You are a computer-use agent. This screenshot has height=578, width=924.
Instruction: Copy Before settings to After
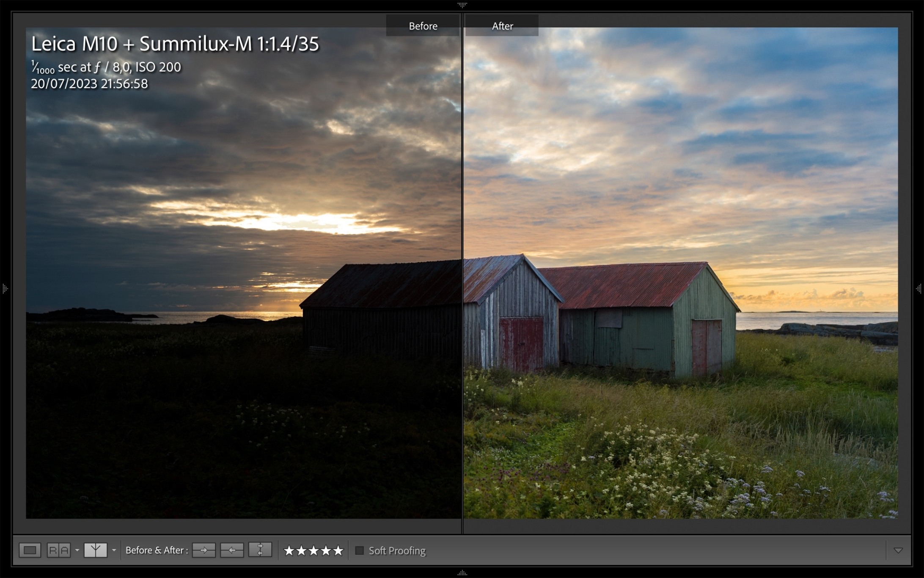click(203, 550)
